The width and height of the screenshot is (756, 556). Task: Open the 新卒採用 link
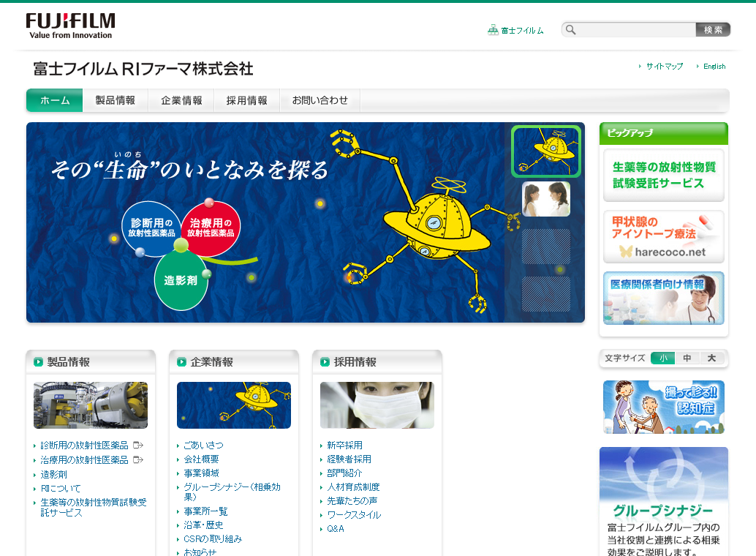click(x=344, y=446)
